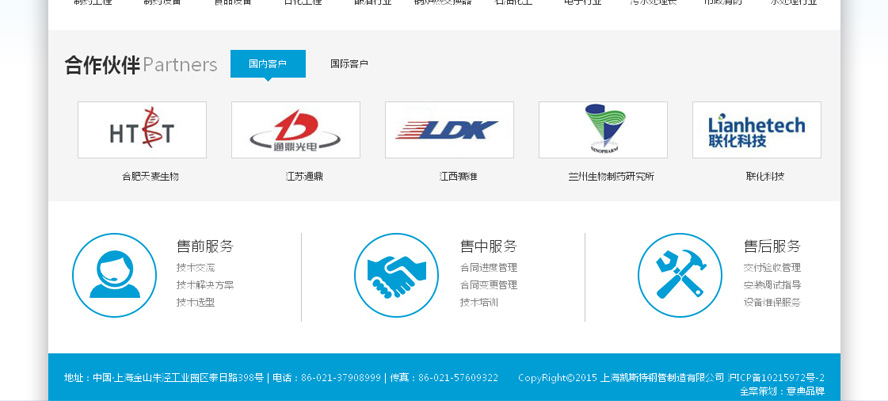Click the 合肥天麦生物 caption
Screen dimensions: 888x401
pyautogui.click(x=150, y=177)
